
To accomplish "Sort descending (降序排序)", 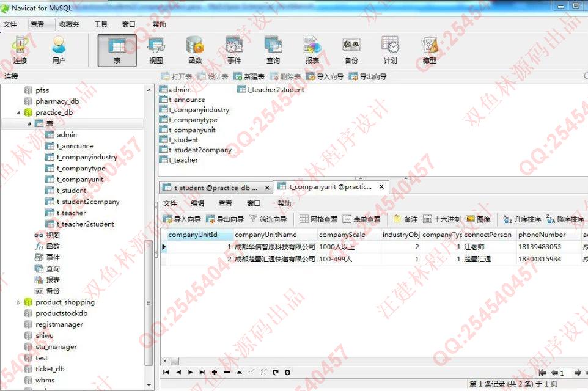I will pyautogui.click(x=565, y=219).
